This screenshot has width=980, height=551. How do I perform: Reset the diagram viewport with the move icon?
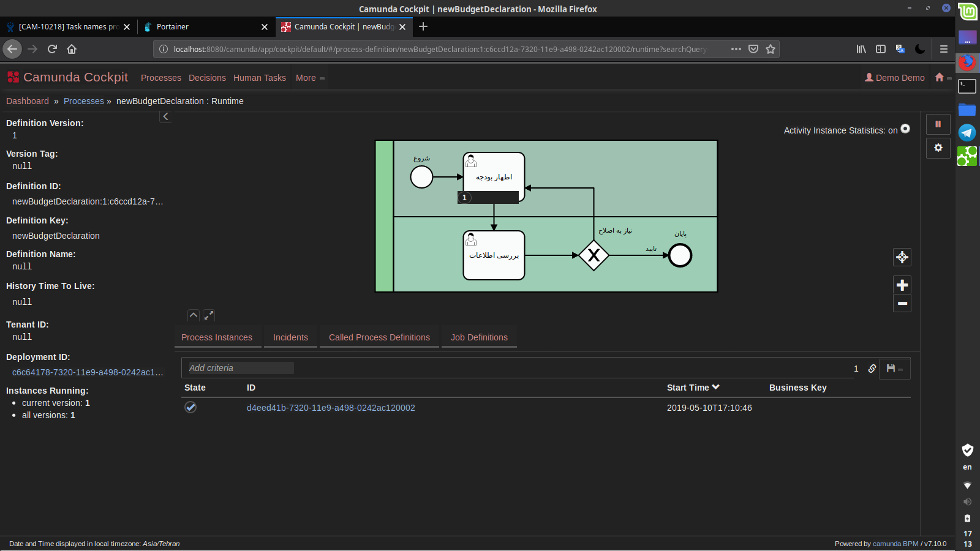coord(902,257)
